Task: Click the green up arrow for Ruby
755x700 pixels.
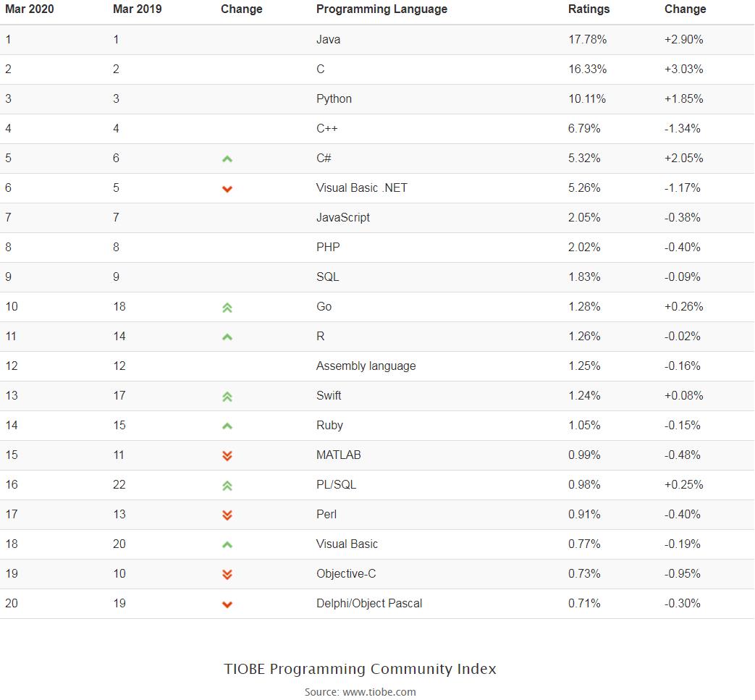Action: [227, 426]
